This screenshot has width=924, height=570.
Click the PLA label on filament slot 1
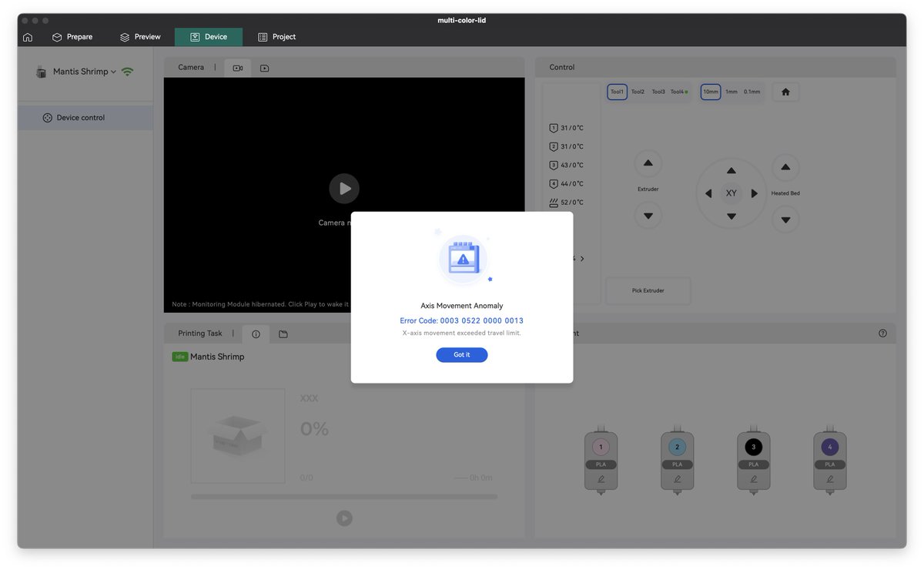(x=601, y=464)
